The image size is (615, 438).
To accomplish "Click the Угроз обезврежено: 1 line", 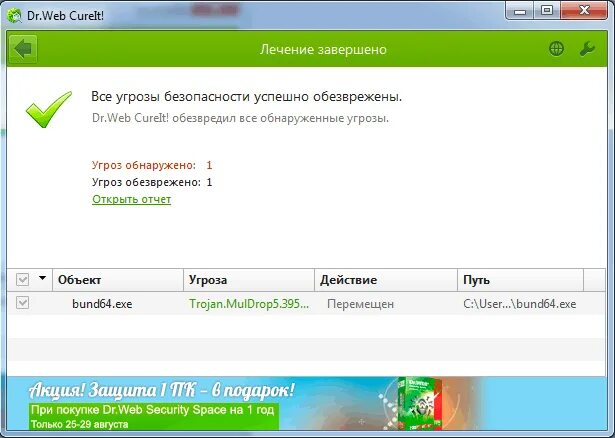I will coord(152,182).
